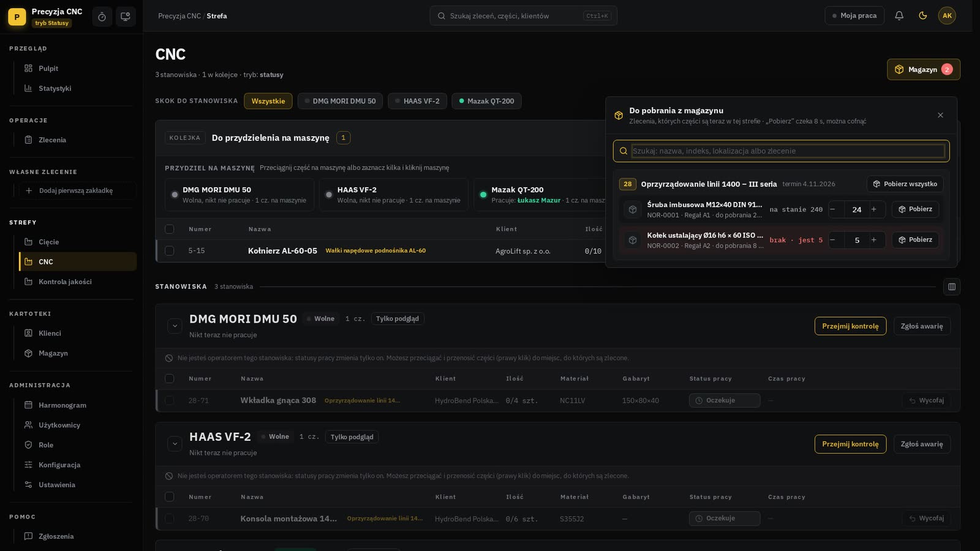Tick the queue table header checkbox
980x551 pixels.
click(170, 229)
